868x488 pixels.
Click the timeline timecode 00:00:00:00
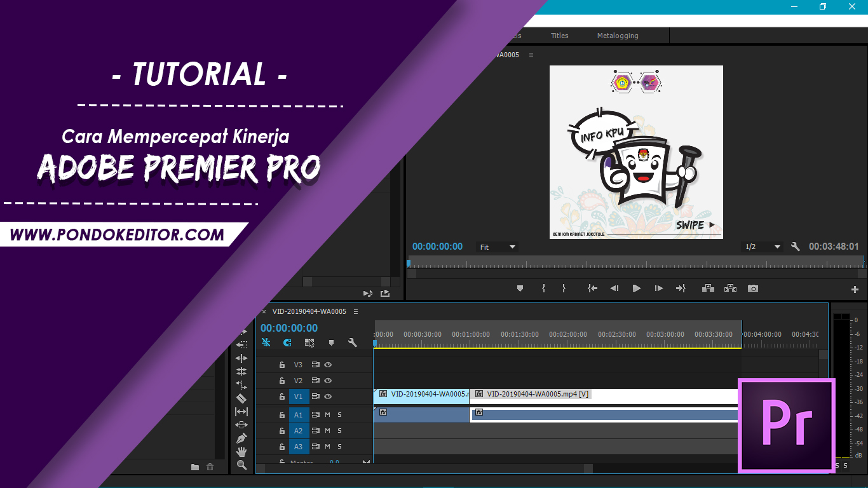pos(289,328)
